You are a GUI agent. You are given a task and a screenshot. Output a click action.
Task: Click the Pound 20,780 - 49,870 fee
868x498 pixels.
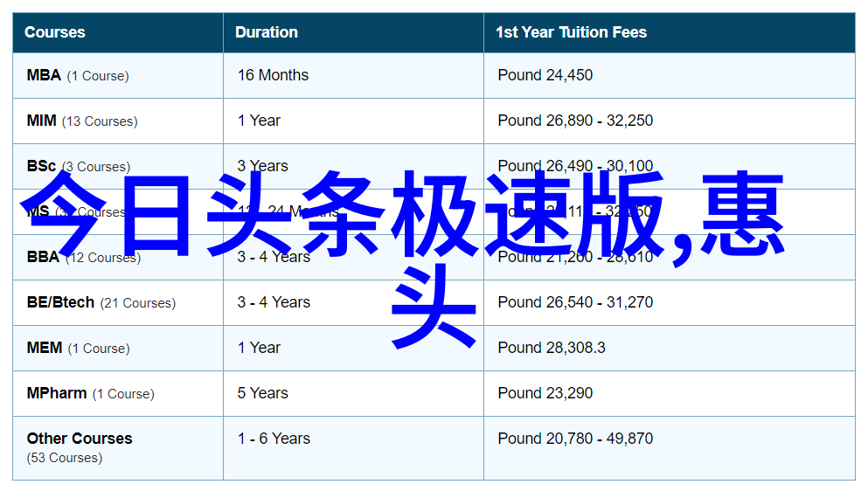(x=575, y=439)
